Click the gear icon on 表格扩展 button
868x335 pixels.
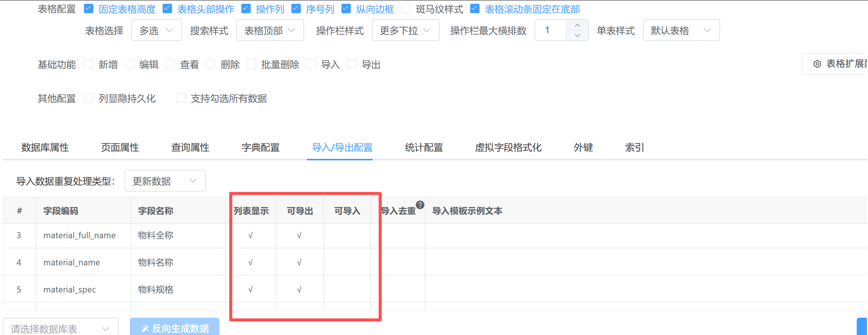click(817, 64)
